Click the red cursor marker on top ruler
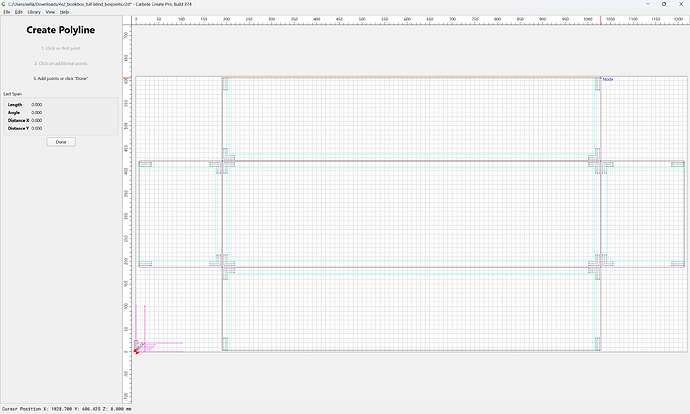Screen dimensions: 690x414 point(601,20)
